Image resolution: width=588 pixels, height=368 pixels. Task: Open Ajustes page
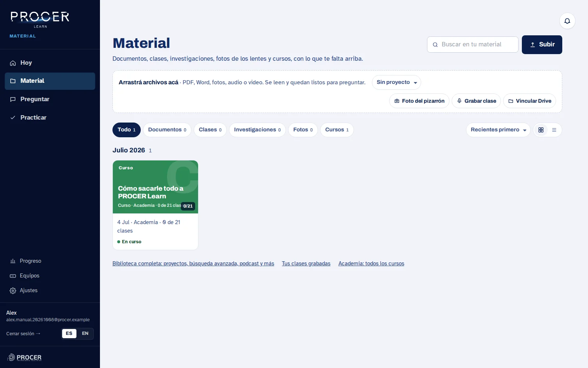tap(50, 290)
